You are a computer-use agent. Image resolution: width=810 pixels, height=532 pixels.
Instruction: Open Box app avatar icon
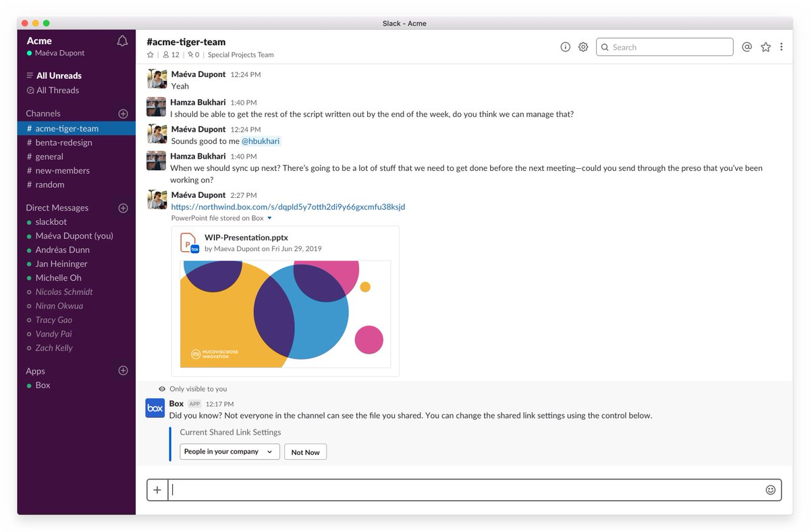coord(155,408)
